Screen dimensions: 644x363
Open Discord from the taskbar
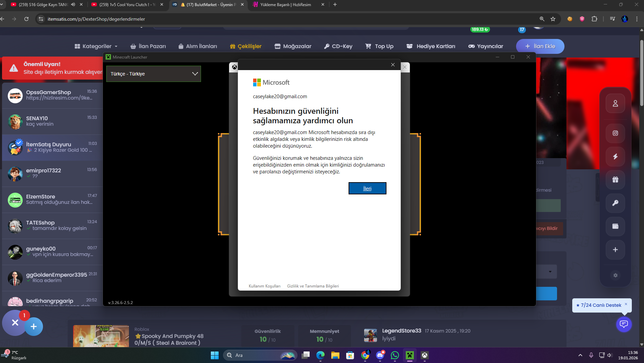tap(380, 355)
